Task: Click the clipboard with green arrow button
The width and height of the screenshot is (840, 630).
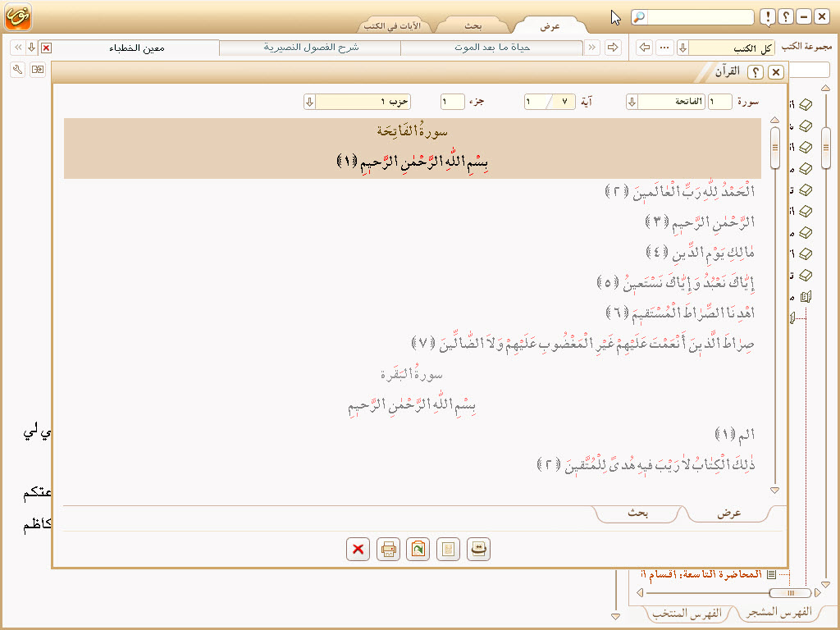Action: click(418, 549)
